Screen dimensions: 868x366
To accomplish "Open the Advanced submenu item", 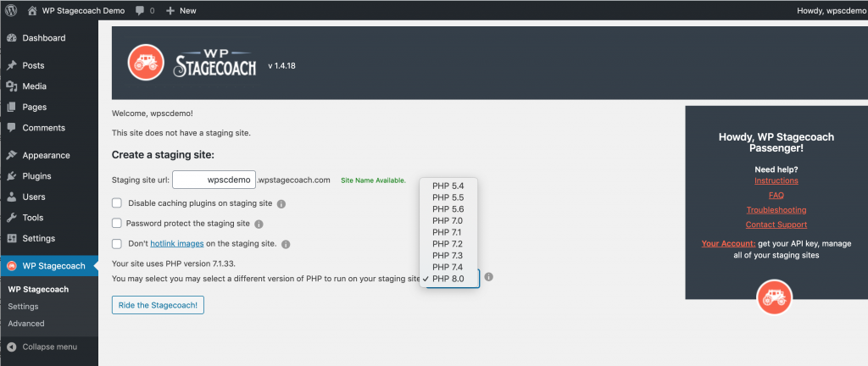I will [x=26, y=324].
